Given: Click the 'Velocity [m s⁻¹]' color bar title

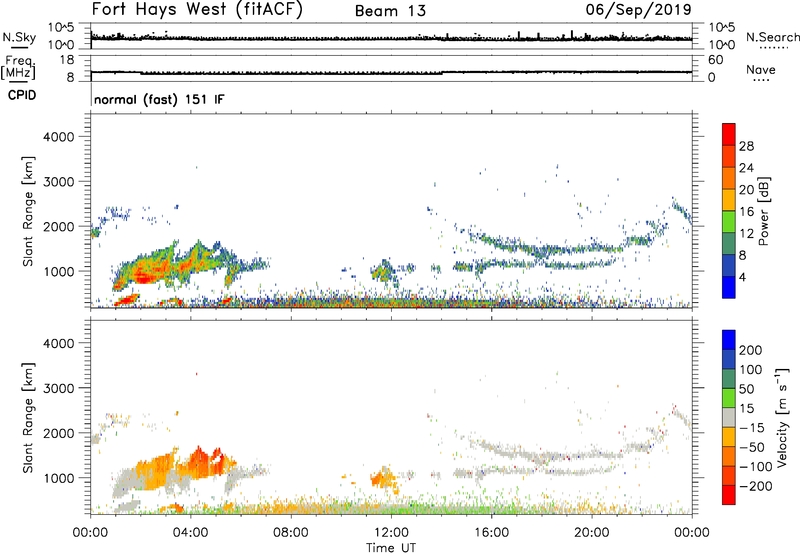Looking at the screenshot, I should click(781, 417).
